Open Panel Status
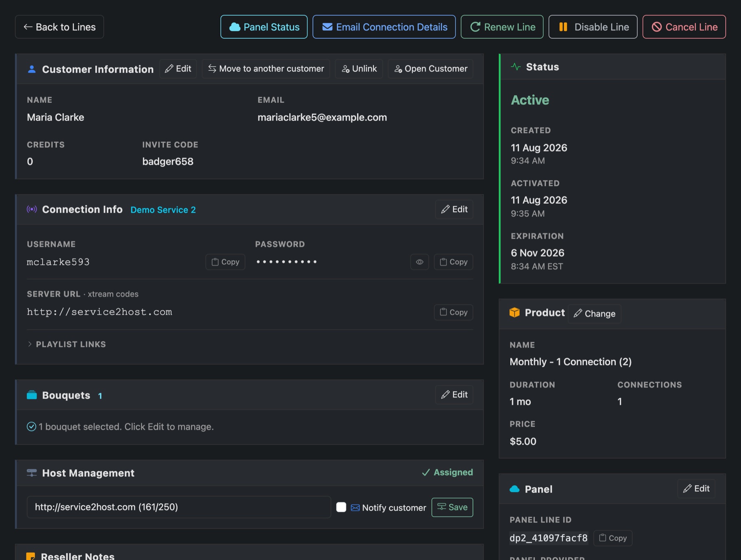Screen dimensions: 741x560 click(x=264, y=27)
